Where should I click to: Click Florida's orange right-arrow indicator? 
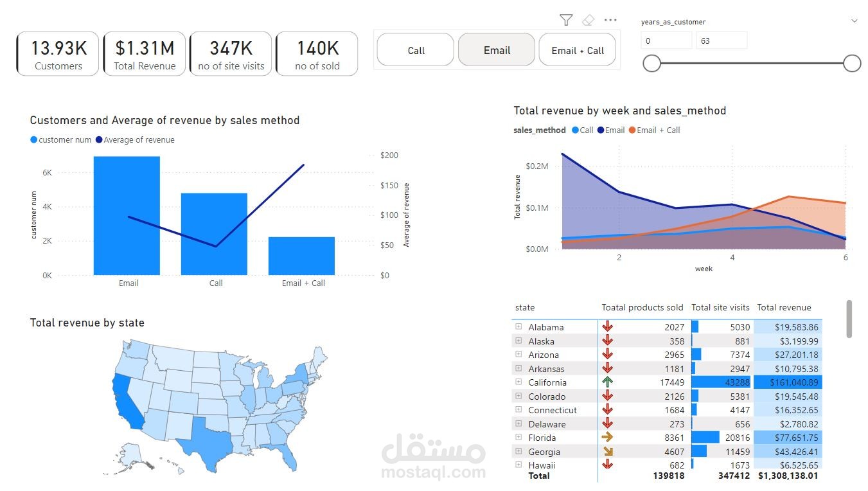(x=607, y=437)
